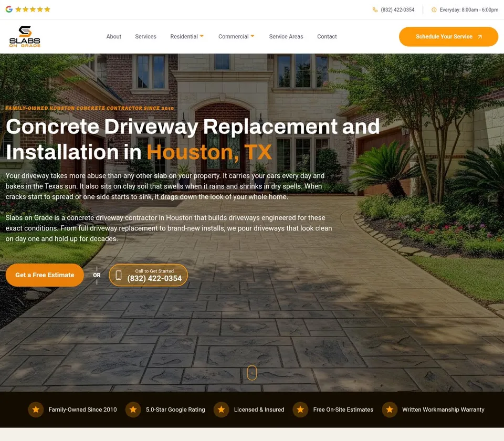Click the five-star rating beside the Google logo

[x=33, y=9]
